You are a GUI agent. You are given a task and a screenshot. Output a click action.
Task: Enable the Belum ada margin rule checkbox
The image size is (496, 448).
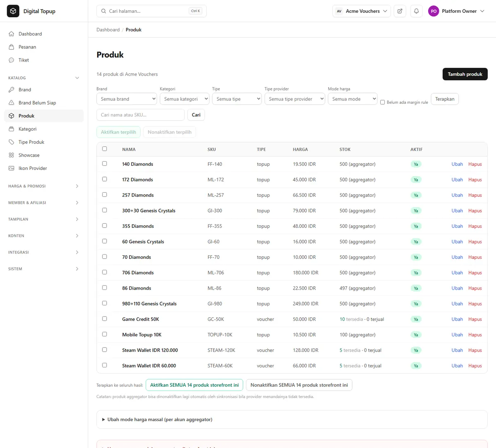(382, 102)
